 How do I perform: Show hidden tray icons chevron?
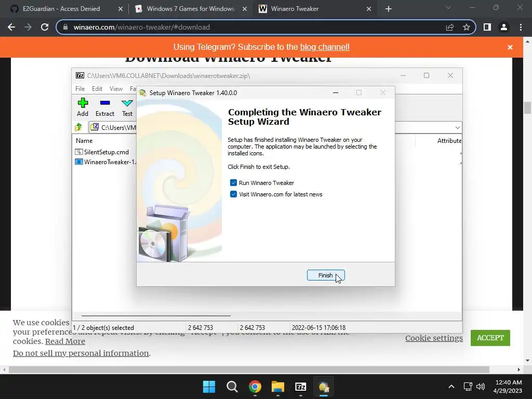(451, 387)
